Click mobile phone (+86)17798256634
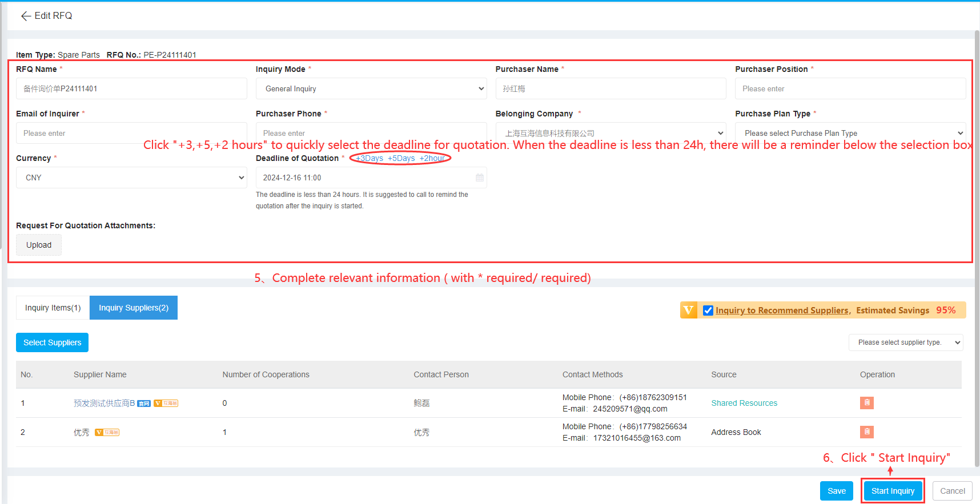 point(653,426)
